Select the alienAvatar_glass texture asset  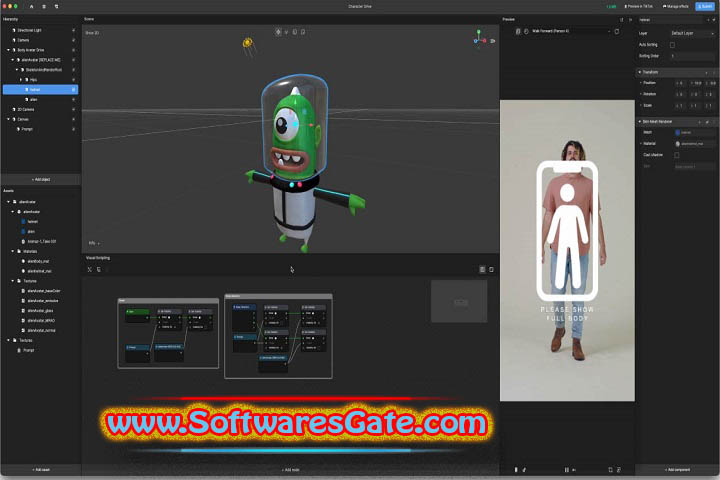(40, 311)
